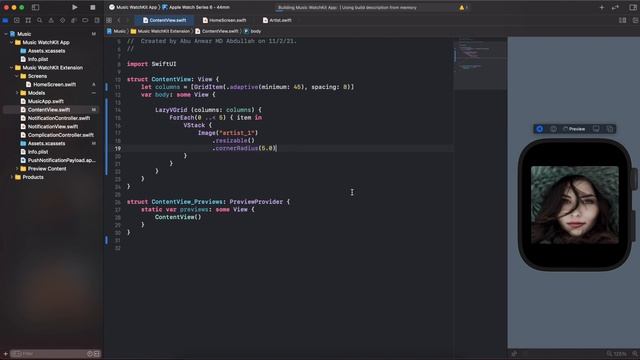Pin the canvas preview
640x360 pixels.
514,353
